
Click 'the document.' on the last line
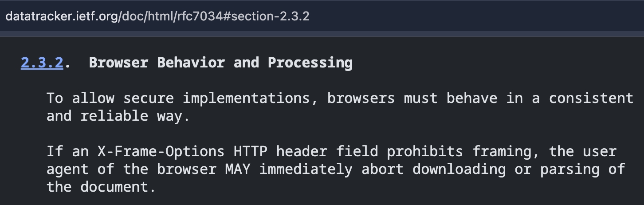click(x=101, y=187)
